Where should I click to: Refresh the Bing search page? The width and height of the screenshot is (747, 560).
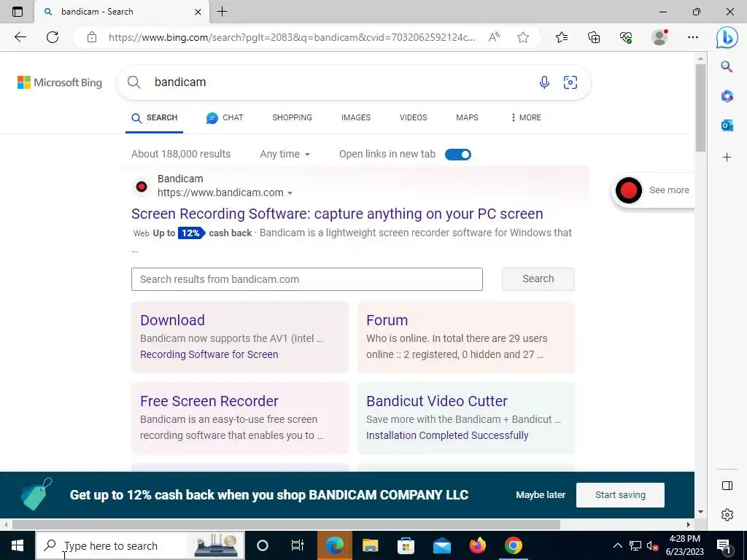coord(53,37)
